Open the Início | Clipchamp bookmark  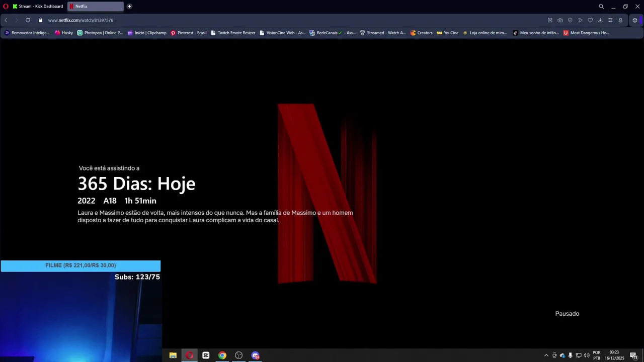(147, 33)
